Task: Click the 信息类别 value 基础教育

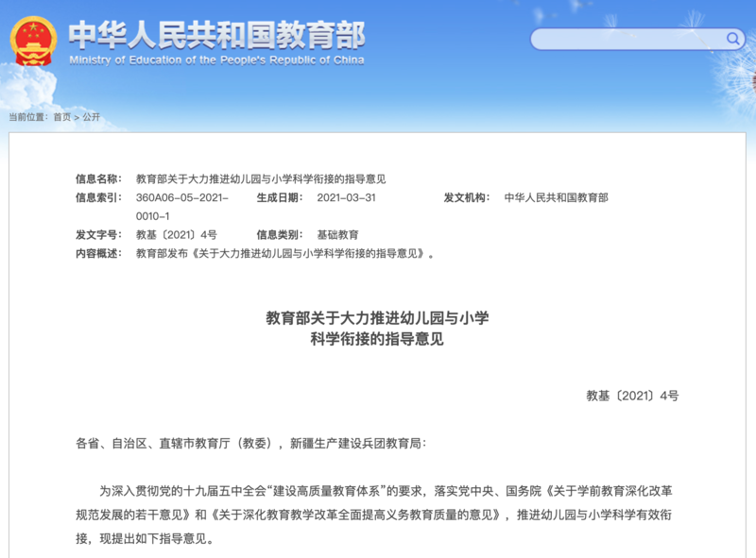Action: (337, 234)
